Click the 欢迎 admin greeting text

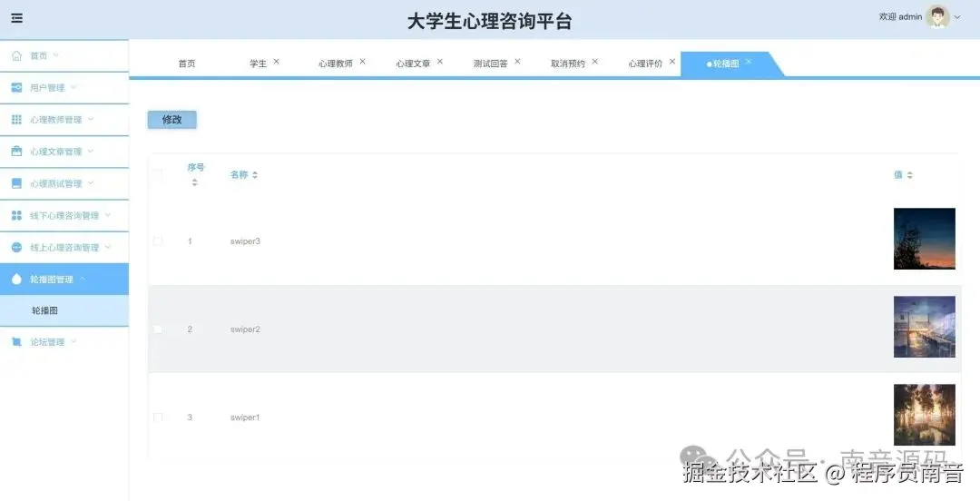click(901, 17)
